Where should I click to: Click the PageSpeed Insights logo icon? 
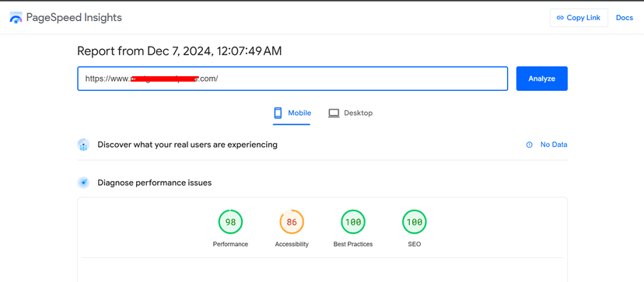click(x=16, y=18)
